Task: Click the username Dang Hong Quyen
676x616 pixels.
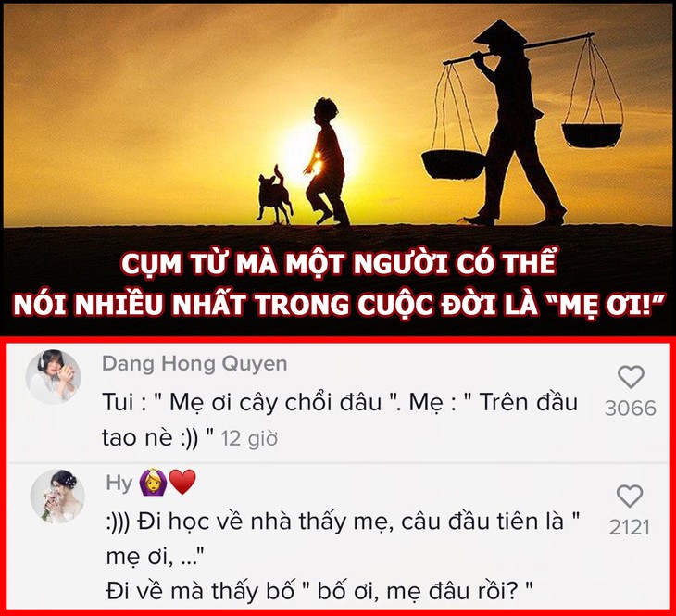Action: [194, 364]
